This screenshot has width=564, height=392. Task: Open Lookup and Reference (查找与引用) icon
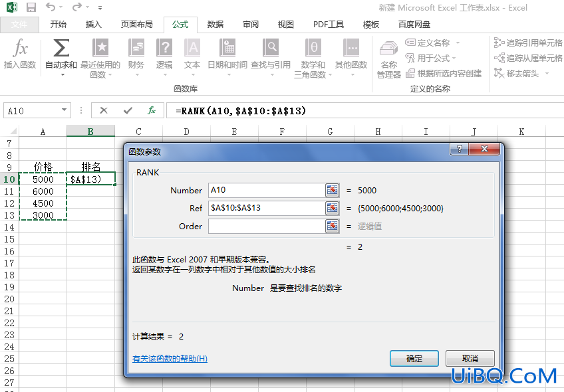271,48
